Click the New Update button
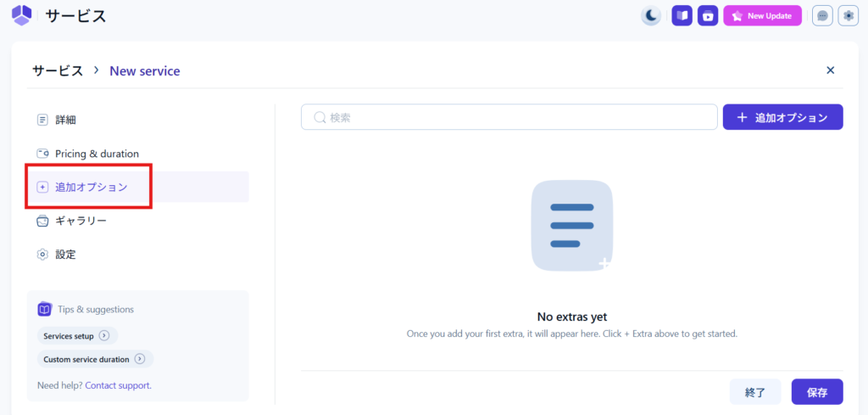This screenshot has height=415, width=868. pos(762,16)
